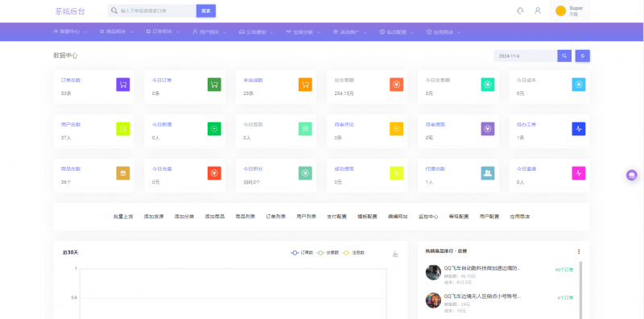The height and width of the screenshot is (319, 644).
Task: Open the 添加商品 shortcut
Action: point(215,217)
